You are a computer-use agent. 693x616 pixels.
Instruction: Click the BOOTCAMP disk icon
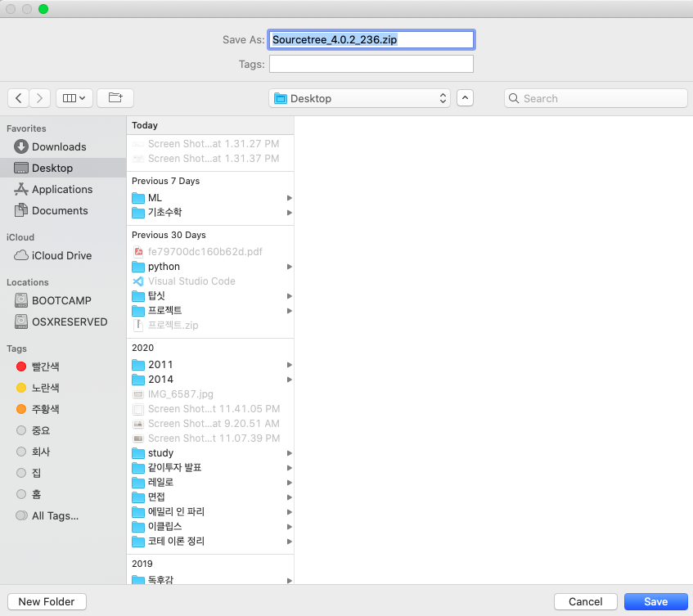[x=20, y=300]
